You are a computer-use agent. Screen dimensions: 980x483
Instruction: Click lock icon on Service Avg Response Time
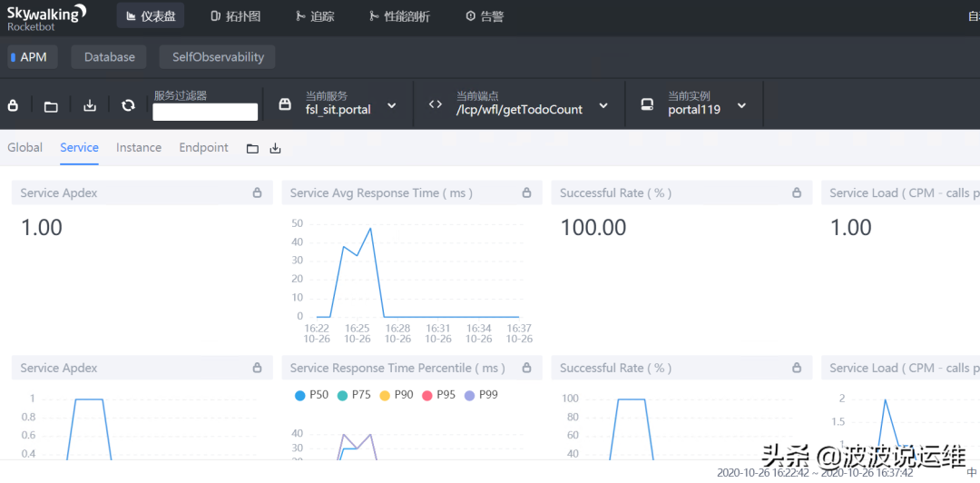(x=527, y=192)
